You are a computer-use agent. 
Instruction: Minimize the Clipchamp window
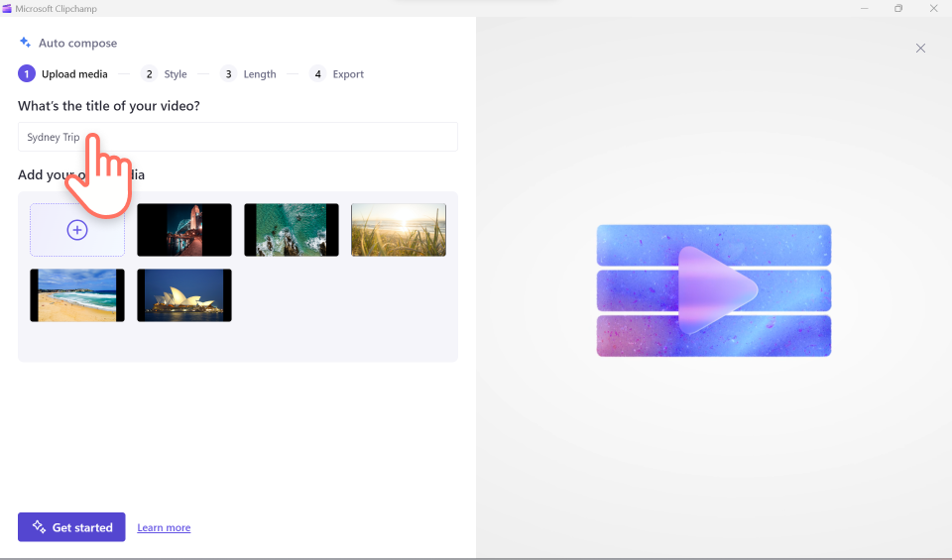(x=864, y=9)
